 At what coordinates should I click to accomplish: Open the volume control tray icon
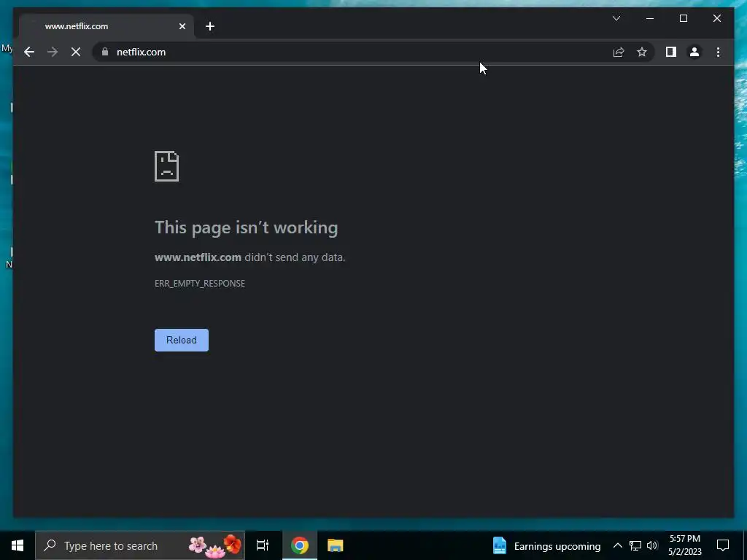pos(652,545)
